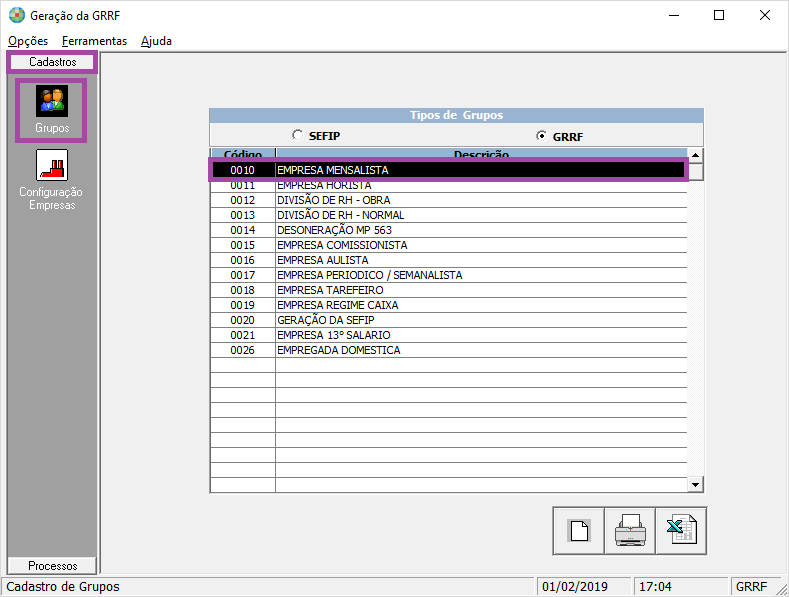789x597 pixels.
Task: Click the Descrição column header
Action: 482,154
